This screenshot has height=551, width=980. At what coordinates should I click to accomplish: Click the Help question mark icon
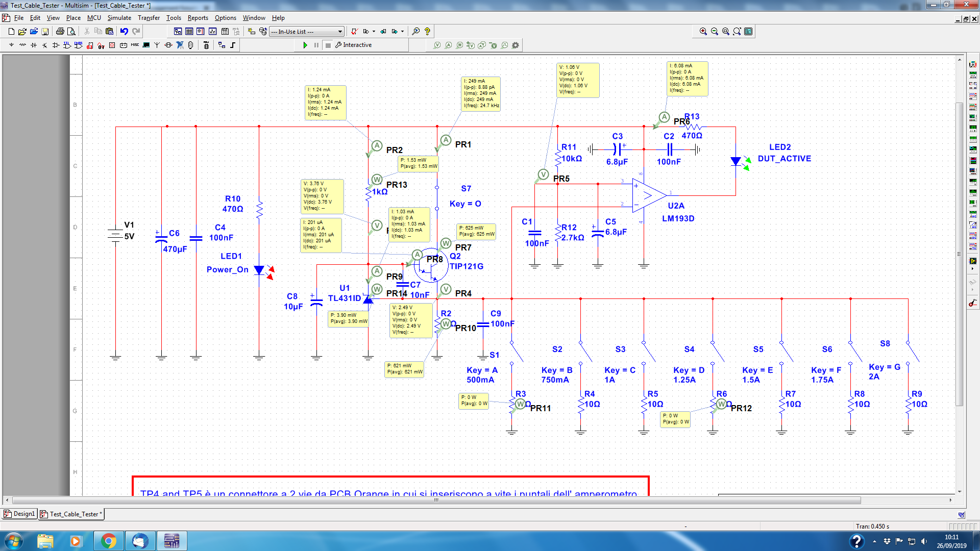(427, 32)
